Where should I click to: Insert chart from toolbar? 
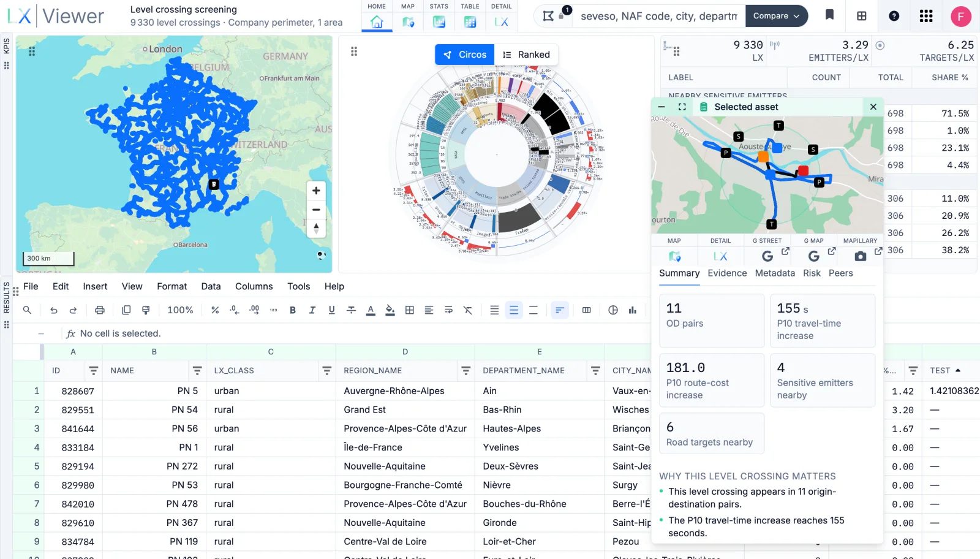point(633,310)
